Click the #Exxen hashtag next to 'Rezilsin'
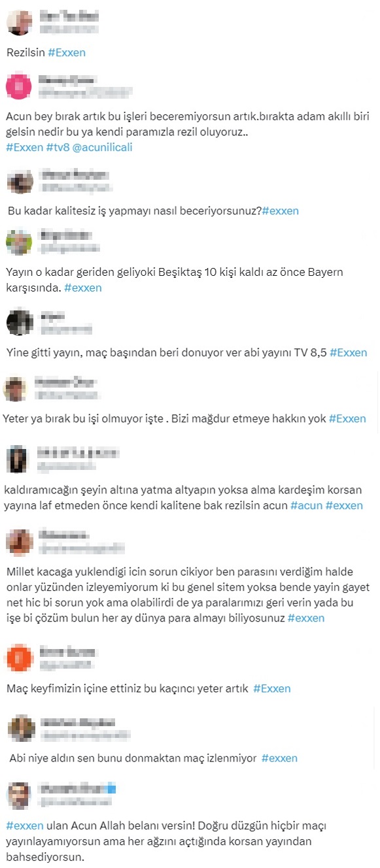 click(67, 52)
